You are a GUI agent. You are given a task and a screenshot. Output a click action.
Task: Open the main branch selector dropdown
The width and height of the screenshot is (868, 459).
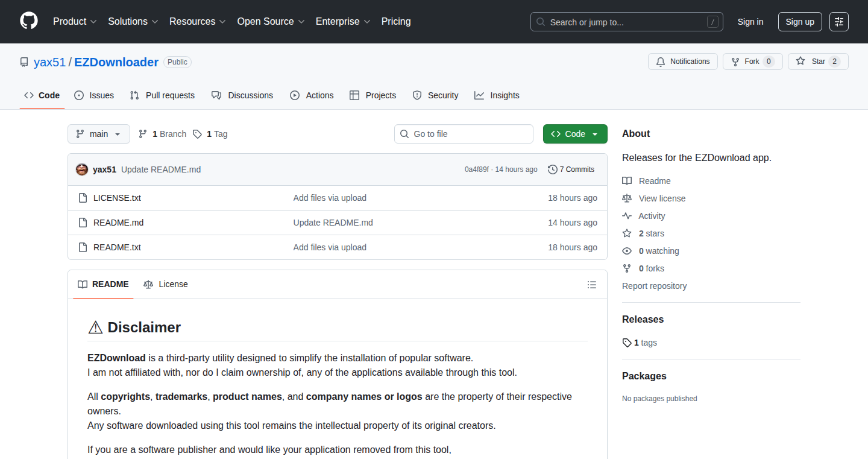coord(99,134)
